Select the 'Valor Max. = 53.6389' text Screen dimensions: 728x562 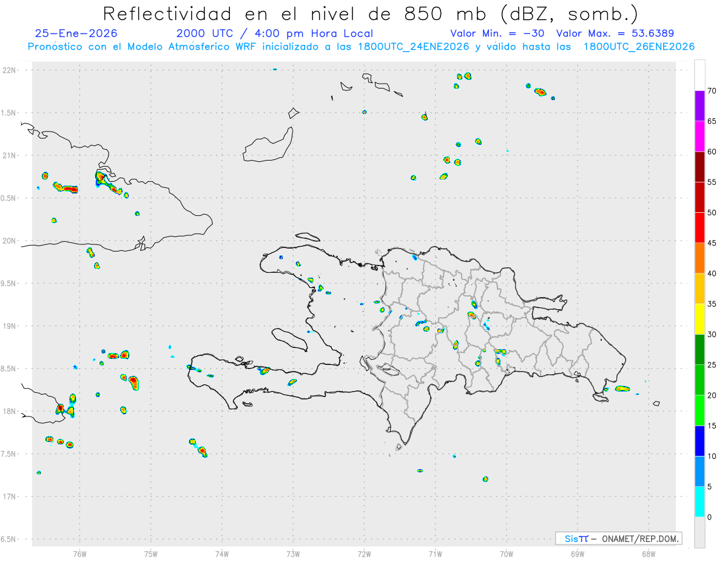pos(615,33)
